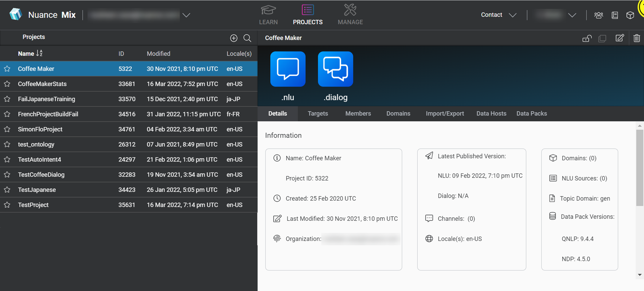Expand the user account dropdown chevron
The height and width of the screenshot is (291, 644).
[572, 15]
